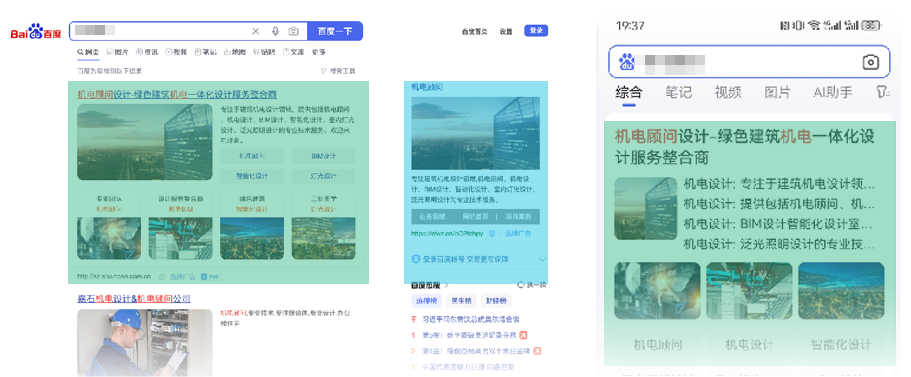The image size is (911, 377).
Task: Open the 搜索工具 filter dropdown
Action: [x=338, y=71]
